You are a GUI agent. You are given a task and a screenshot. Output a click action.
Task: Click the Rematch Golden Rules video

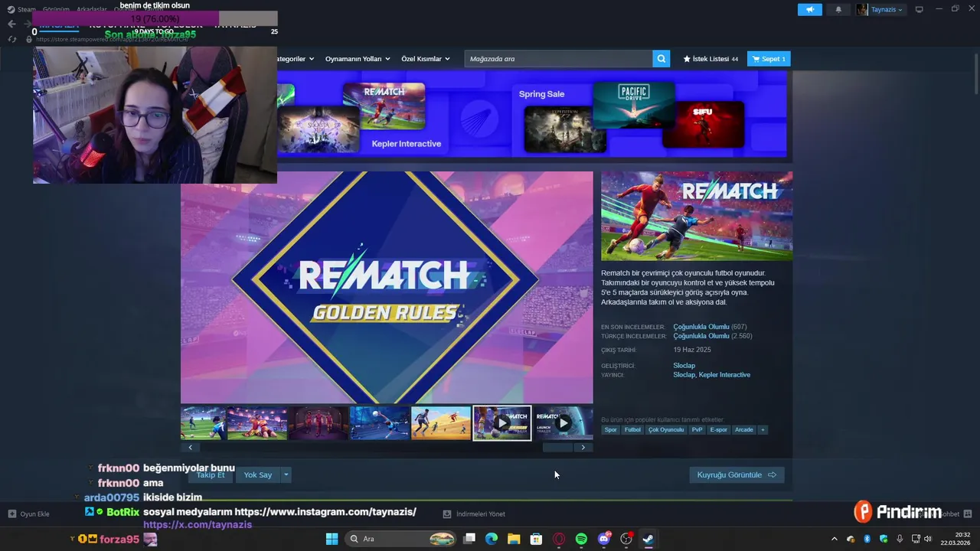tap(387, 287)
